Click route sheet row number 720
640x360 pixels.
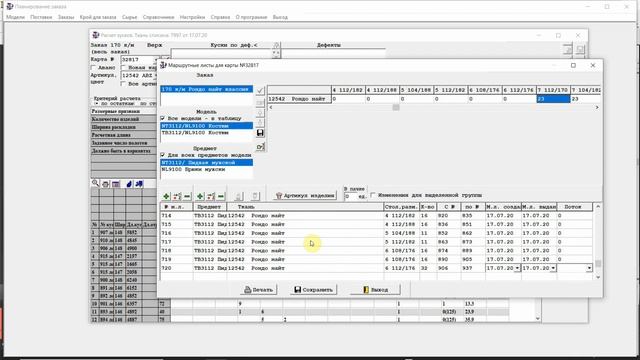pos(177,268)
